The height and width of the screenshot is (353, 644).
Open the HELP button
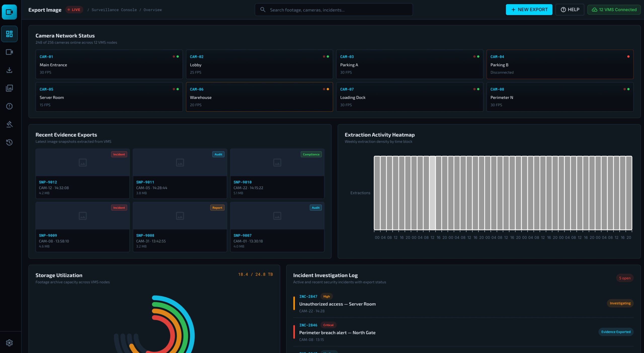[x=570, y=10]
